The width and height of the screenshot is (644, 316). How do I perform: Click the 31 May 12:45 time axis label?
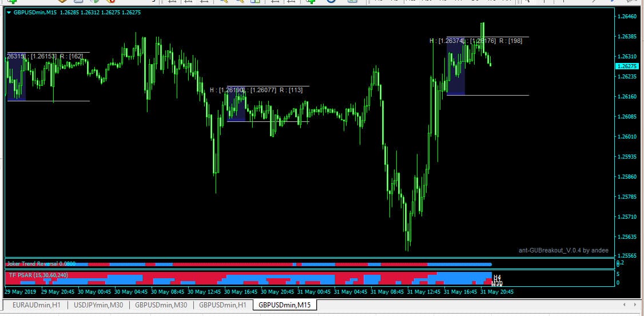(425, 291)
